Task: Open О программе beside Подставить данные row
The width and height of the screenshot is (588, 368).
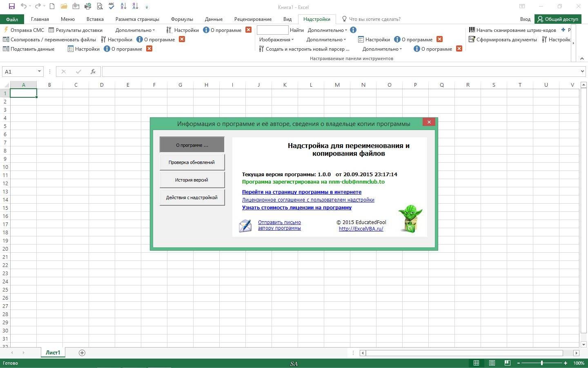Action: coord(123,49)
